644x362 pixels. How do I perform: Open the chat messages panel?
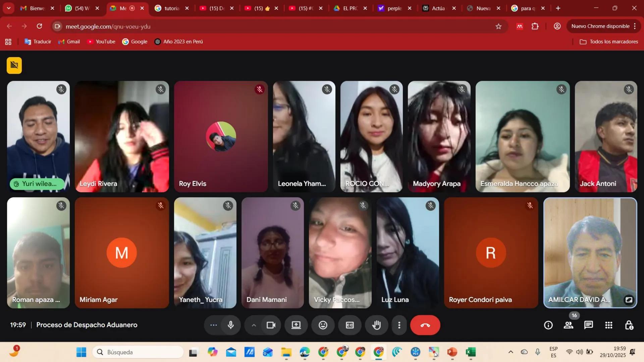click(589, 325)
